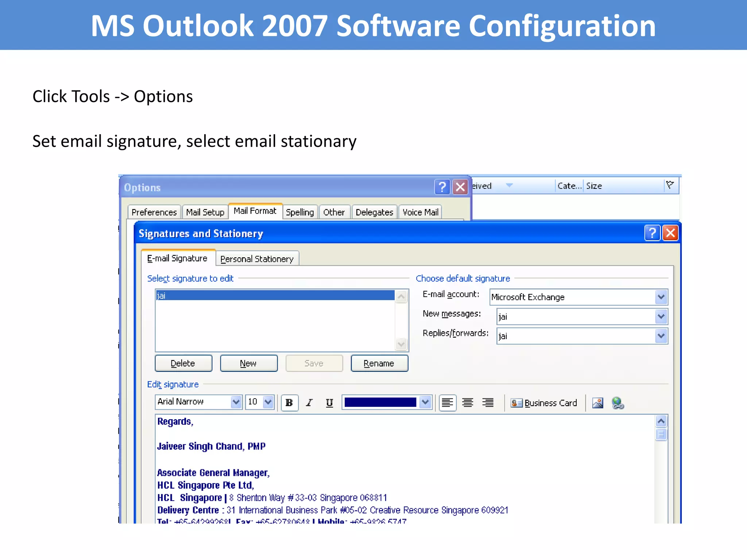Switch to the Preferences tab
747x560 pixels.
tap(154, 212)
